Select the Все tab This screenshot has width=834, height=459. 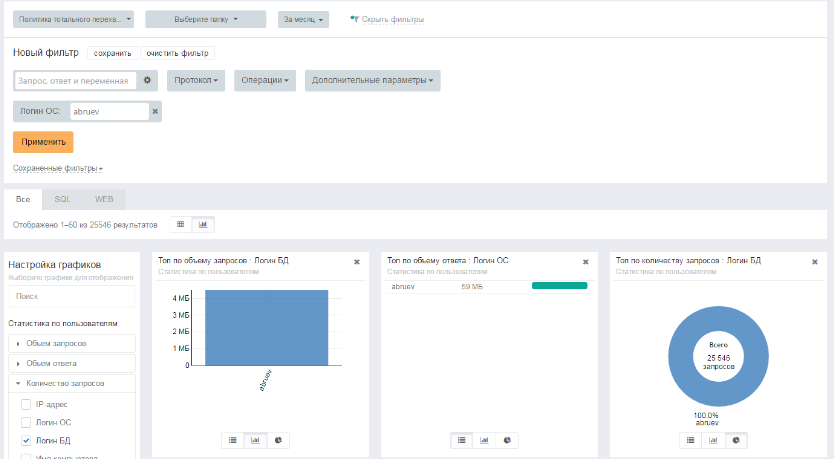(23, 199)
